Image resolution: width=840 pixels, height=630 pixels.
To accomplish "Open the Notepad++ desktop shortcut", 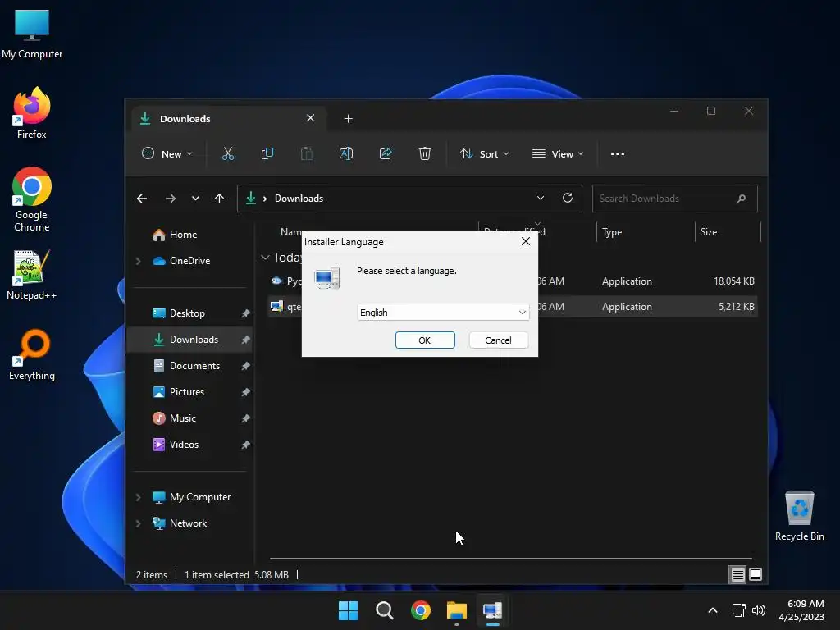I will (x=32, y=274).
